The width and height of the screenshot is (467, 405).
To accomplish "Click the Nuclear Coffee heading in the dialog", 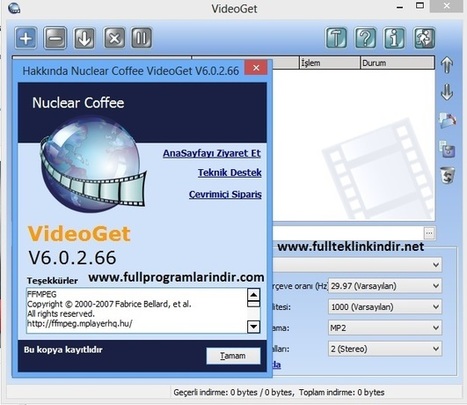I will point(78,103).
